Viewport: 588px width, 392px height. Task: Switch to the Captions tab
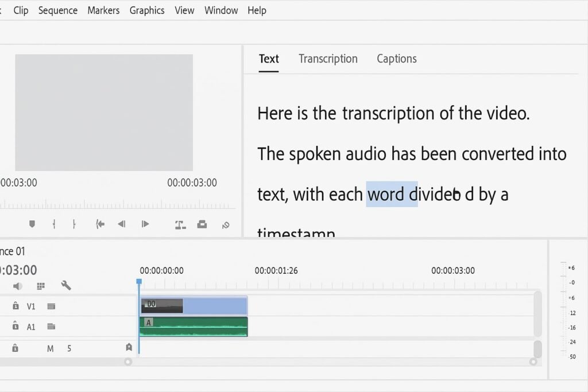point(396,59)
